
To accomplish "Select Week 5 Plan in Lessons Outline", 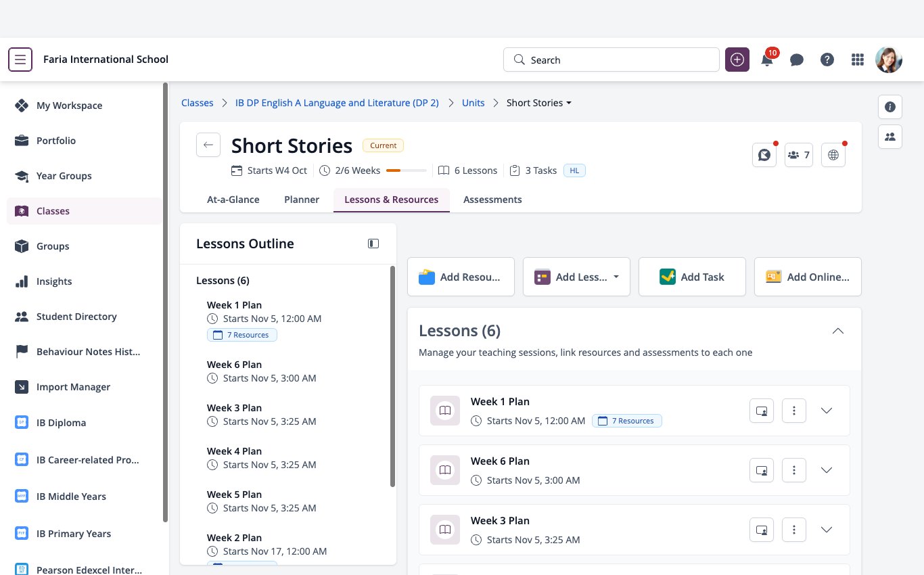I will pyautogui.click(x=234, y=495).
